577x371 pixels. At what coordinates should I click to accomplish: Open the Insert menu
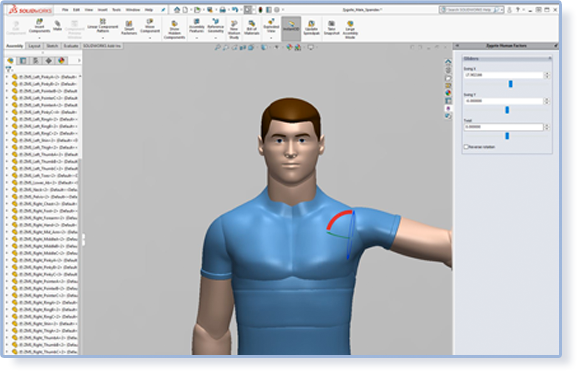coord(103,10)
